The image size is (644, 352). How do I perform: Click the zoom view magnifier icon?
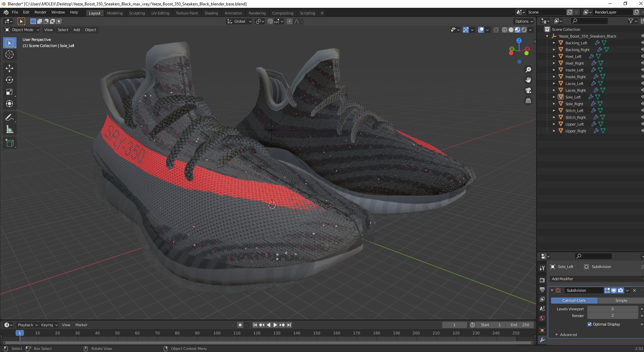(528, 70)
